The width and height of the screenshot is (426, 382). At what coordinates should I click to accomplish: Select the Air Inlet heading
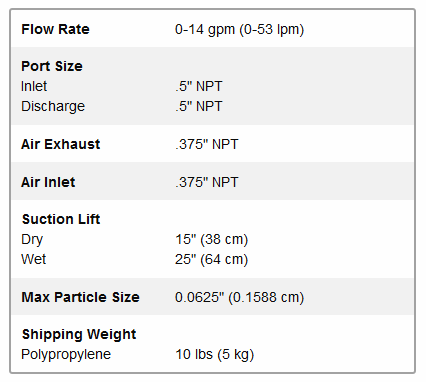tap(48, 182)
